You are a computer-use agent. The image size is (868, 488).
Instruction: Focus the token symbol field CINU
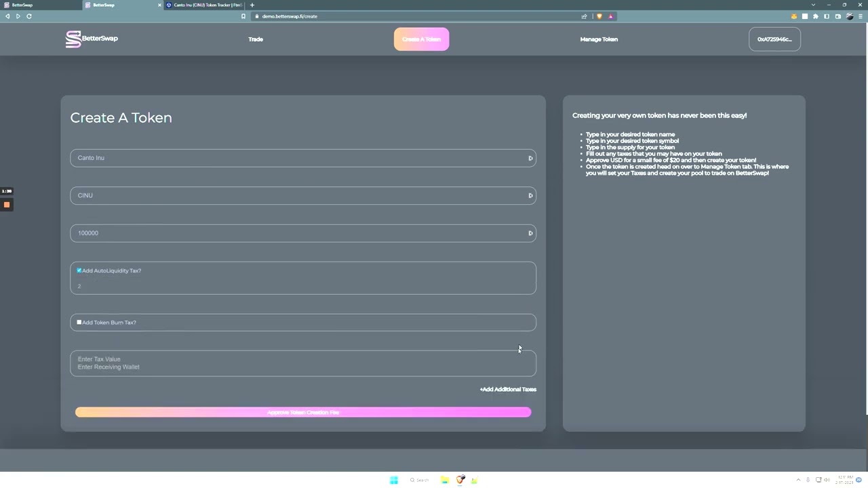[x=303, y=196]
